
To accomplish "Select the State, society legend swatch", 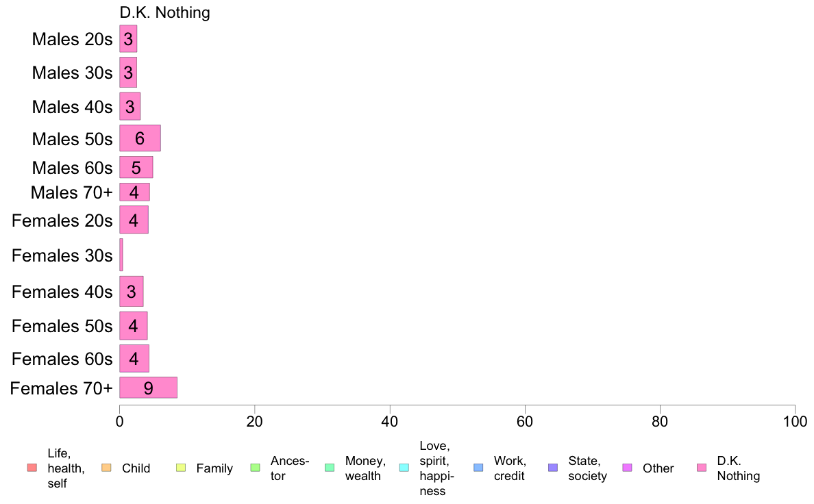I will click(x=553, y=468).
